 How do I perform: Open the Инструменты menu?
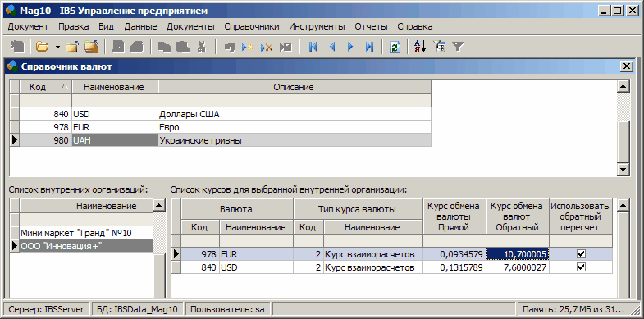317,27
